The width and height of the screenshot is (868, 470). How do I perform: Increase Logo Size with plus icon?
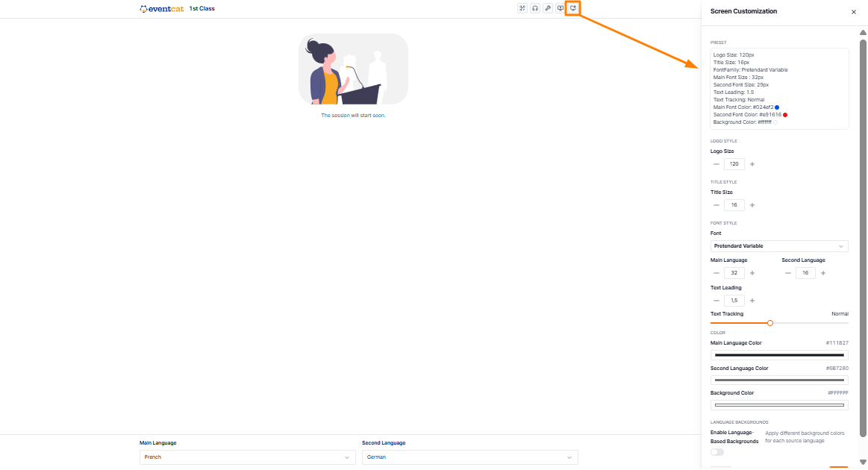[x=752, y=164]
